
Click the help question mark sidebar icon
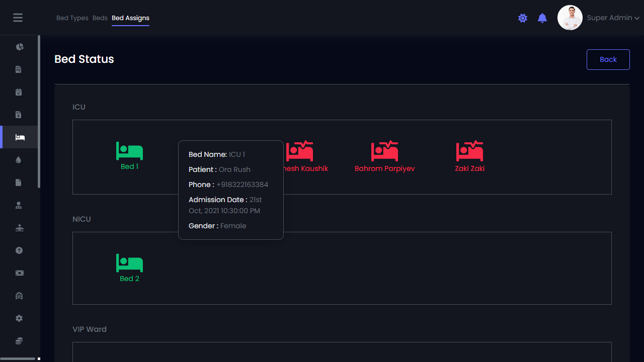click(19, 250)
